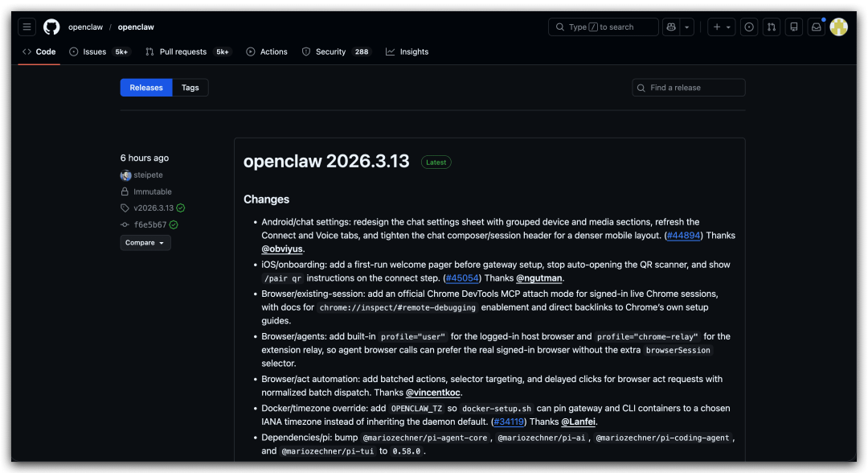Screen dimensions: 868x473
Task: Click the lock icon next to Immutable
Action: tap(126, 191)
